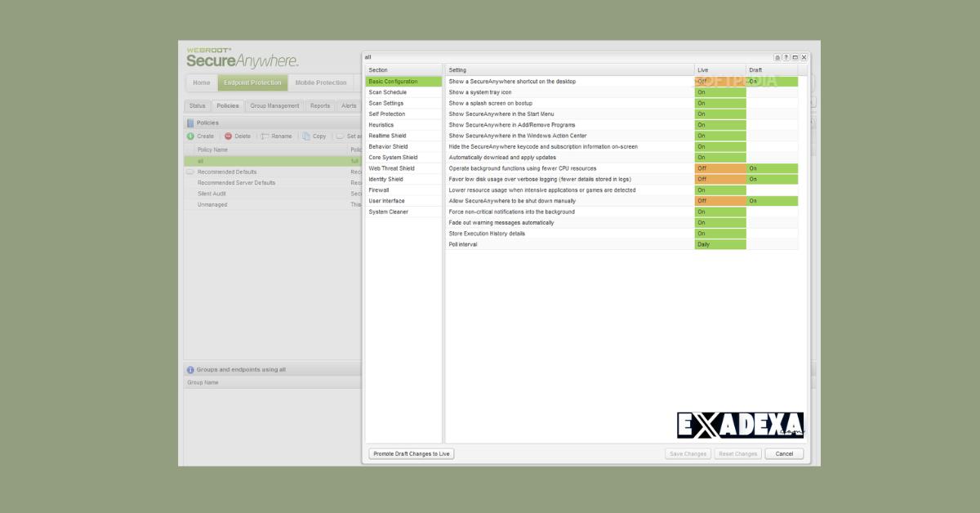Toggle 'Show a system tray icon' to Off

click(x=719, y=92)
